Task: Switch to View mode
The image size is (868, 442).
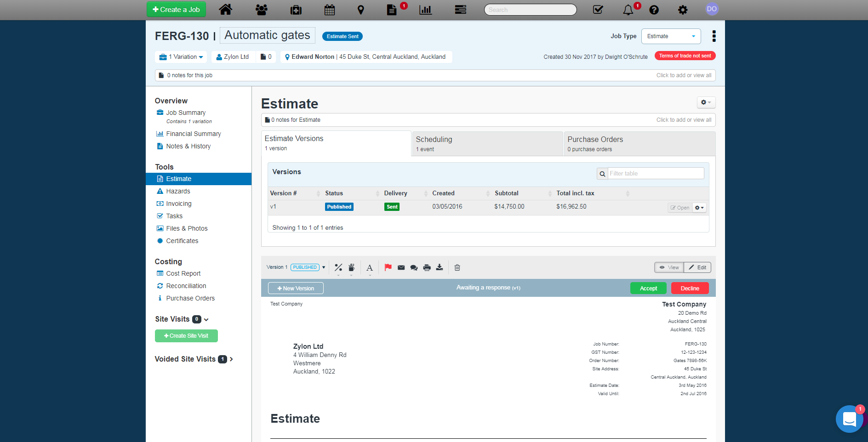Action: coord(669,267)
